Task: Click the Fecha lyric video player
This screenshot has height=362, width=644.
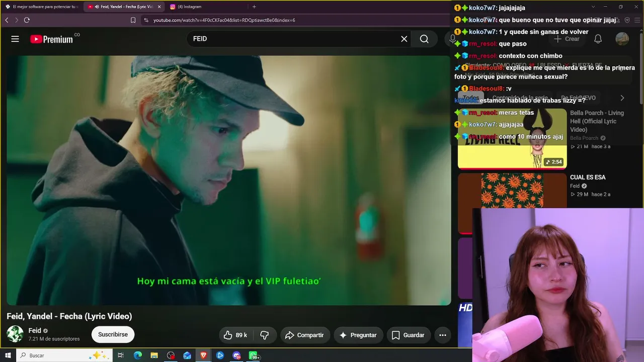Action: point(228,180)
